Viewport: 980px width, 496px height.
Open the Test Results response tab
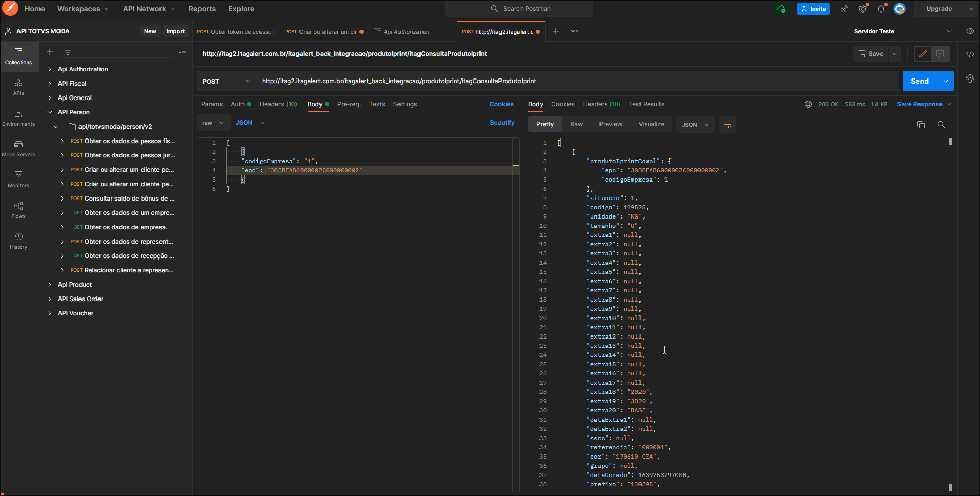point(646,104)
